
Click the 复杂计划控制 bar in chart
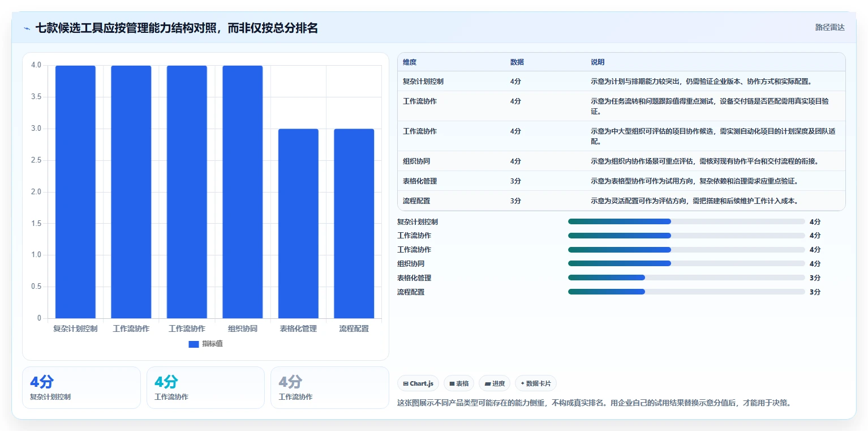pyautogui.click(x=75, y=192)
